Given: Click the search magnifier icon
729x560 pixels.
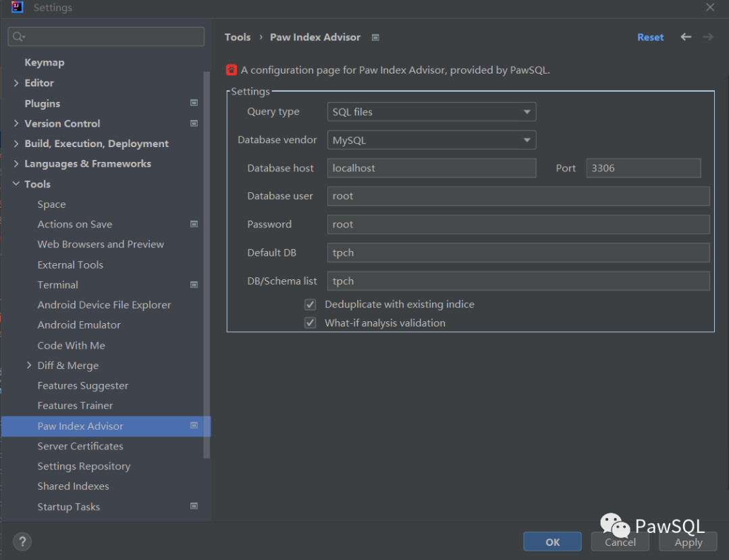Looking at the screenshot, I should click(18, 36).
